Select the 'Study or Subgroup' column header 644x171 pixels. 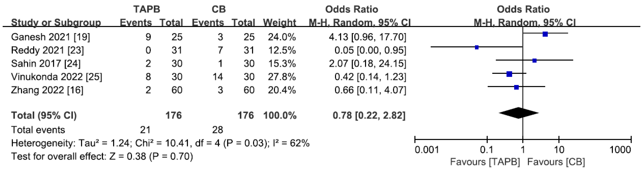pos(56,22)
